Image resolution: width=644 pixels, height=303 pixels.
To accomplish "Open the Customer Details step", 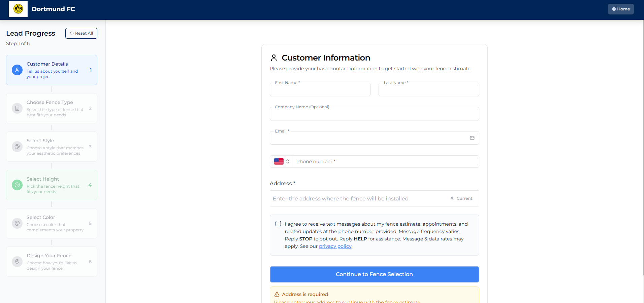I will tap(52, 70).
